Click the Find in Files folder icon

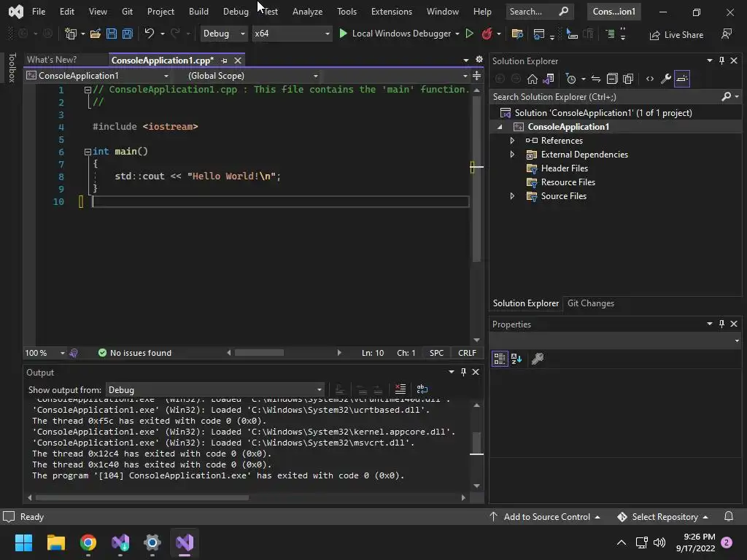(517, 34)
